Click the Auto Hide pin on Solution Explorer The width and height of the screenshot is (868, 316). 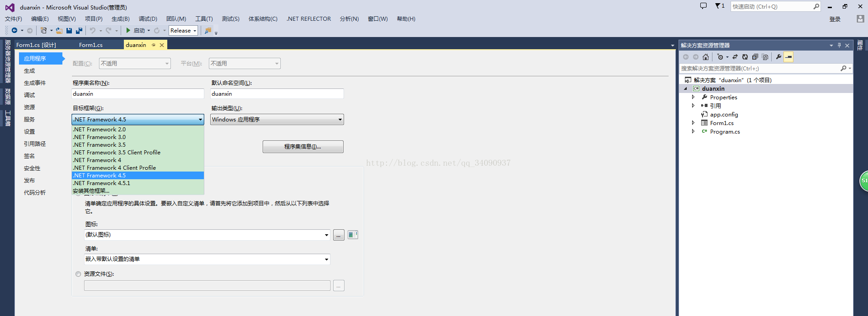(839, 45)
